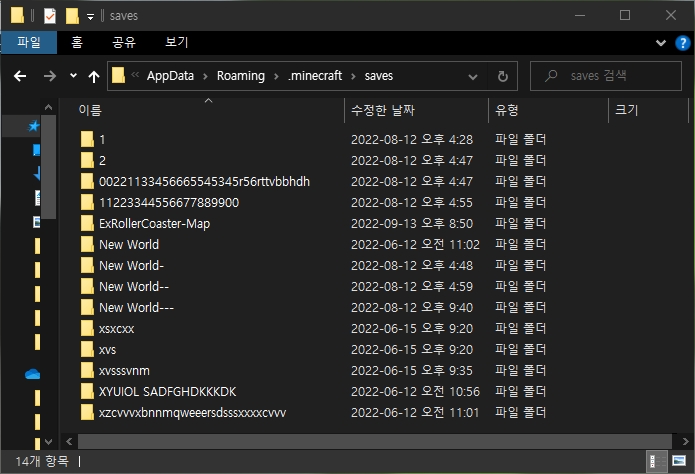
Task: Click horizontal scrollbar right arrow
Action: 685,442
